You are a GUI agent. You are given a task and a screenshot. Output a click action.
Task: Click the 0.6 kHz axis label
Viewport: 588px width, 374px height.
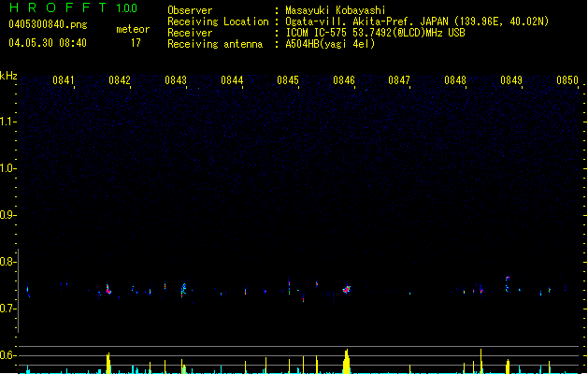pos(7,355)
